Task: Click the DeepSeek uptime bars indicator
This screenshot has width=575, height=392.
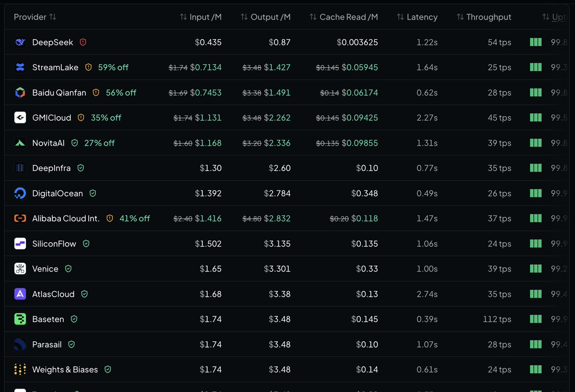Action: tap(536, 42)
